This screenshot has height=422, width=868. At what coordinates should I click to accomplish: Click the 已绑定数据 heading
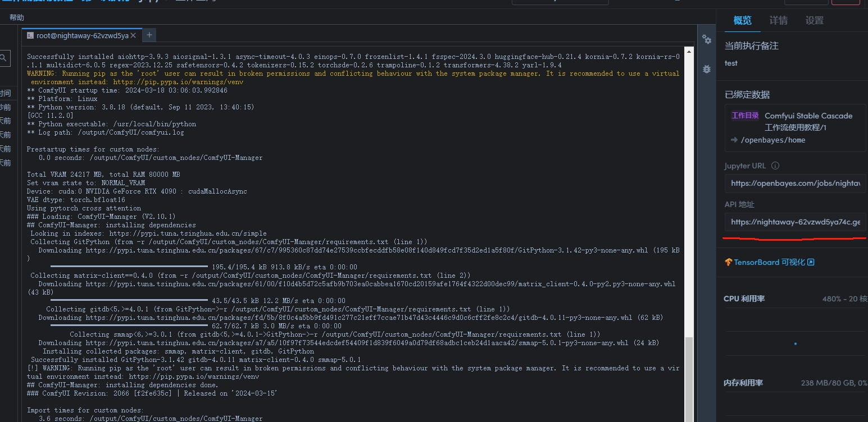747,95
